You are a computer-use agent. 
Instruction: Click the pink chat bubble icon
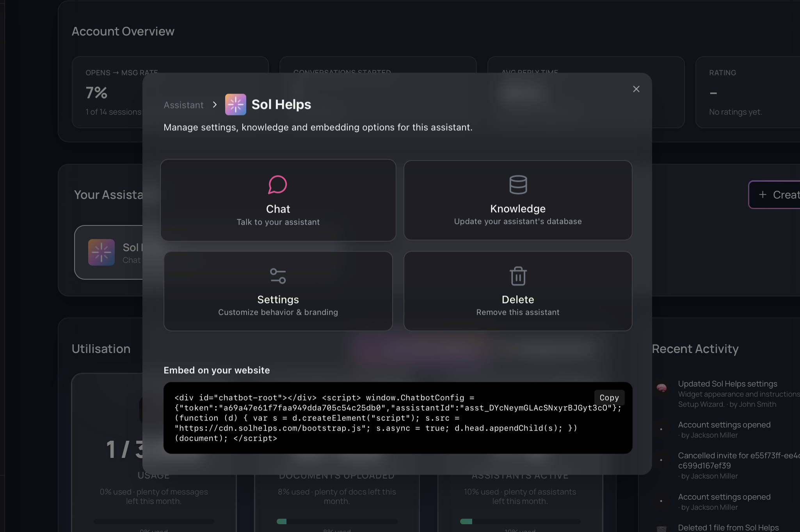(x=277, y=184)
